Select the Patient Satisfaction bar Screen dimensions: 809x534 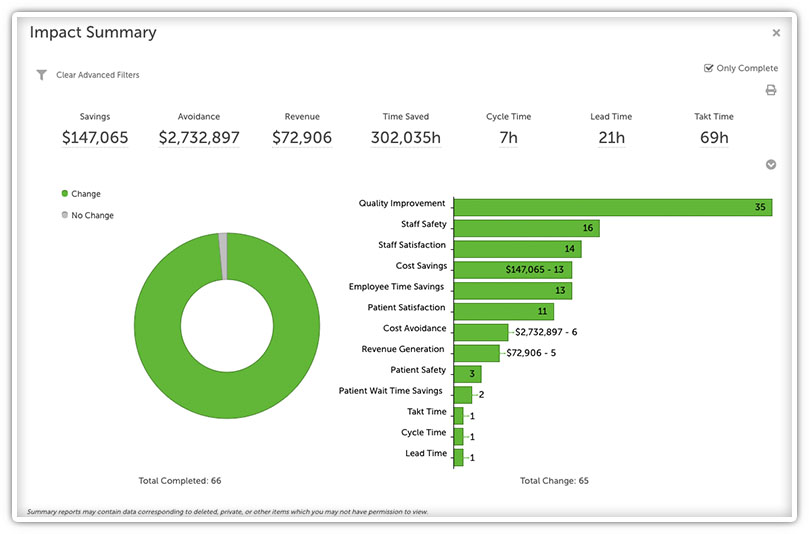[x=503, y=311]
